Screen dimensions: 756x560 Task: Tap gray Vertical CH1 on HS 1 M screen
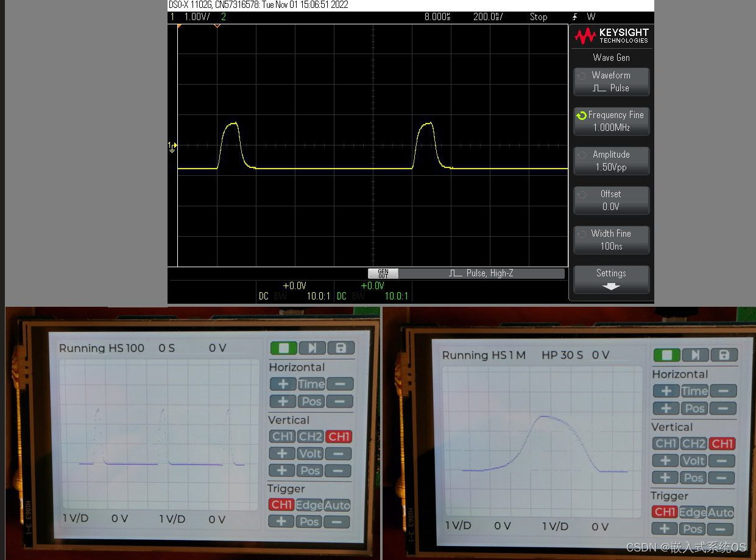tap(666, 444)
